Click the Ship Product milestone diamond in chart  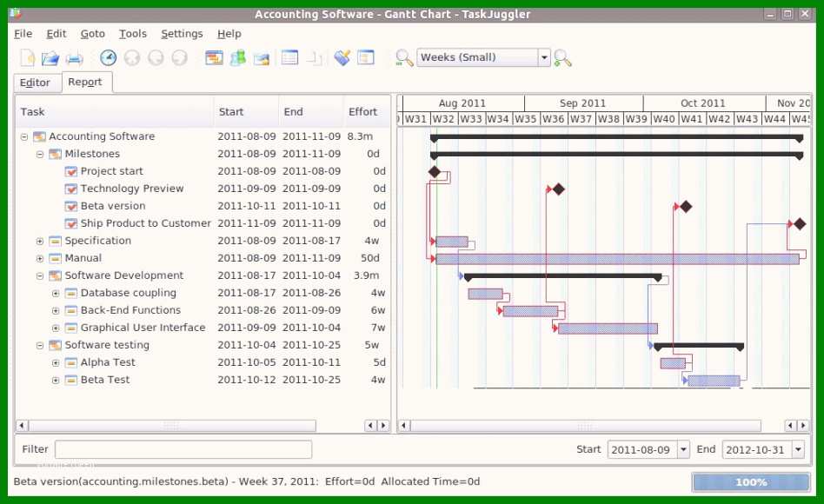[x=800, y=224]
